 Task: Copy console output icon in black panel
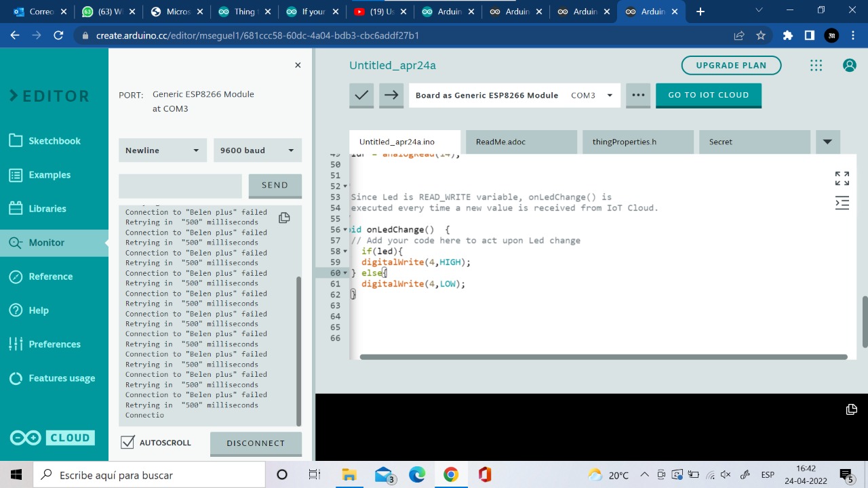852,409
